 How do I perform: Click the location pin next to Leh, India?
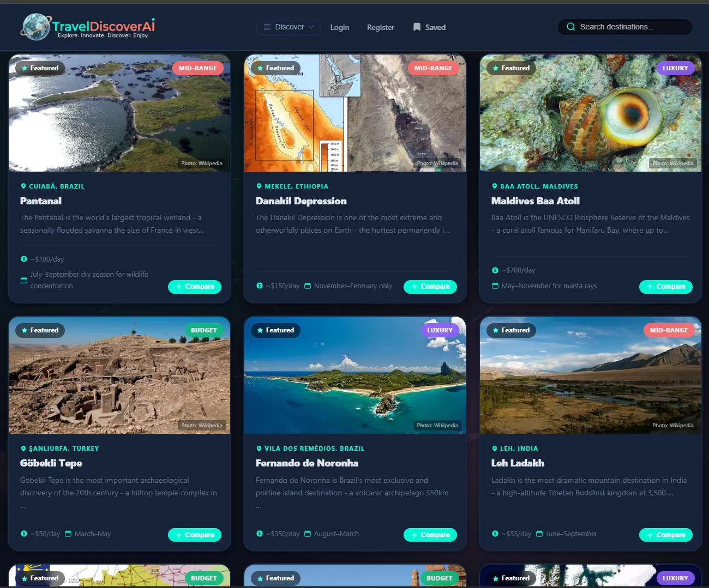tap(495, 448)
